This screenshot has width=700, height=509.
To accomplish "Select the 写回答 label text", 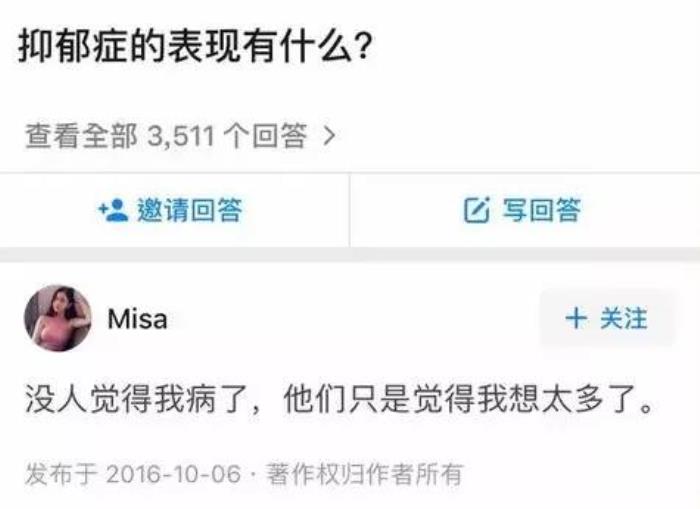I will (x=542, y=210).
